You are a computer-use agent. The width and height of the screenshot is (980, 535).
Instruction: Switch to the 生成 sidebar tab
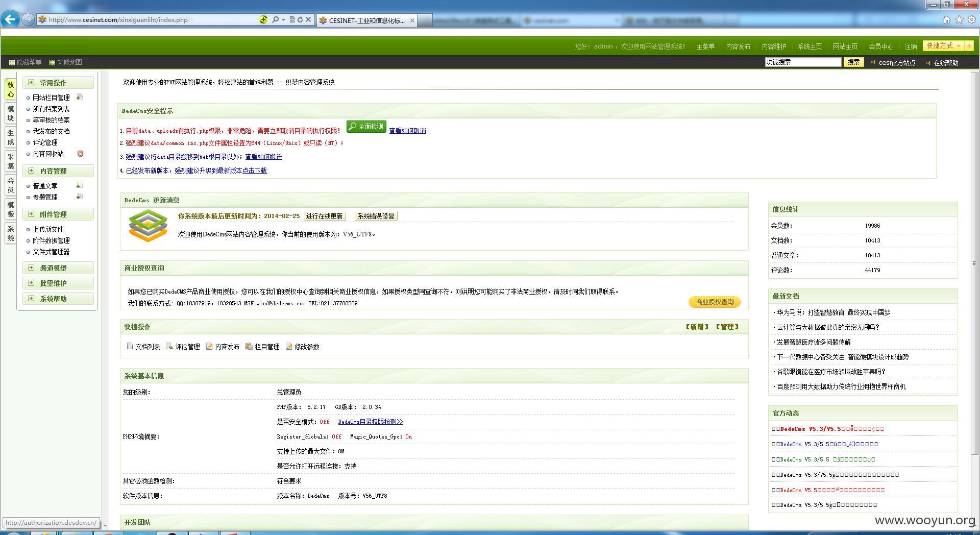(11, 138)
